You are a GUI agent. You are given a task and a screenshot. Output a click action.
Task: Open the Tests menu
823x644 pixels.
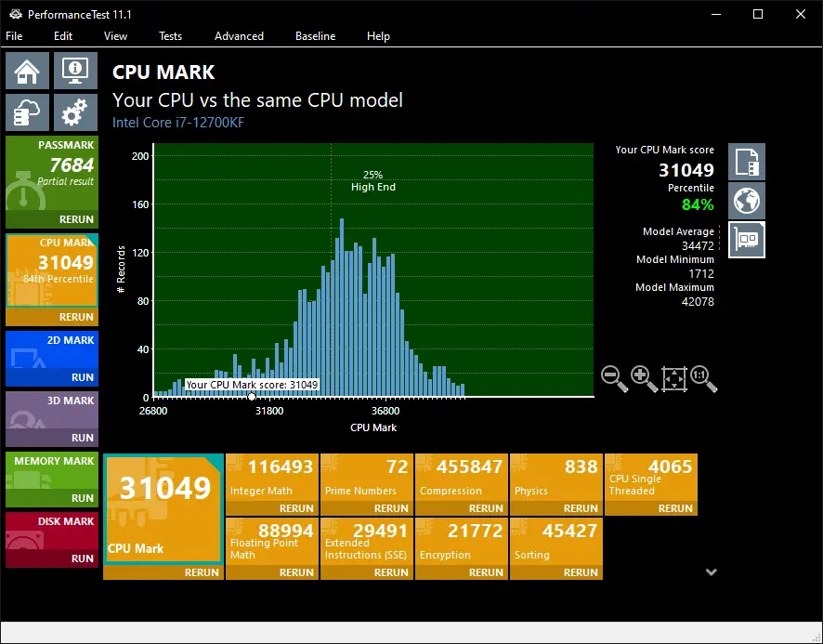tap(171, 36)
